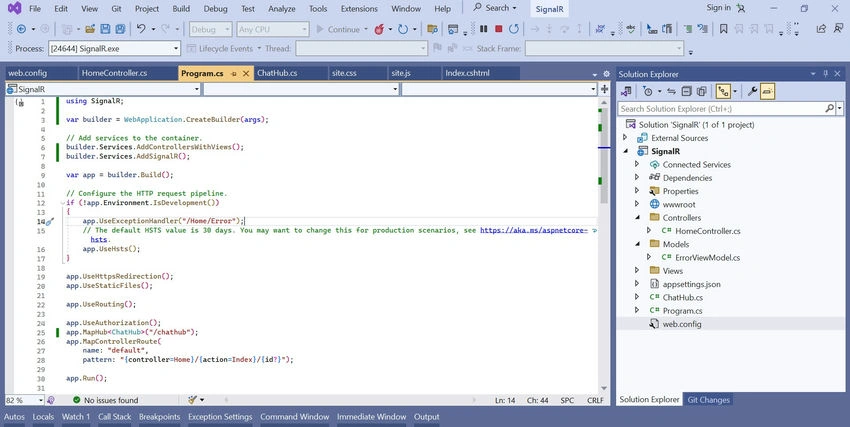
Task: Stop debugging with the red square icon
Action: click(x=499, y=29)
